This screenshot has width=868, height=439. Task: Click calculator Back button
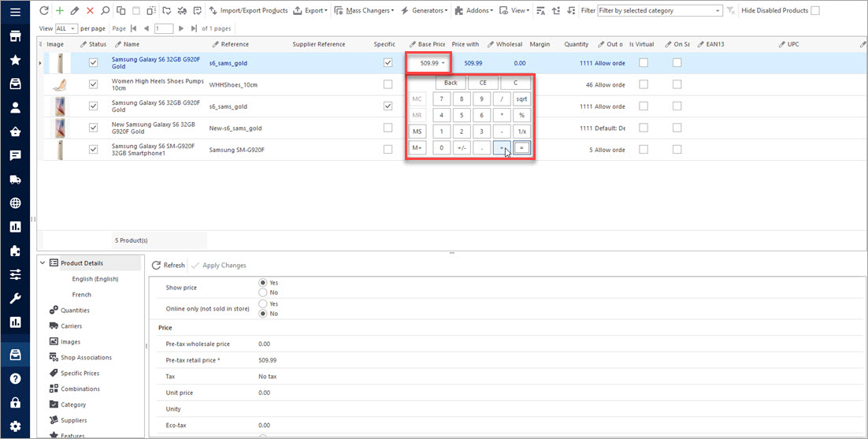click(x=451, y=83)
